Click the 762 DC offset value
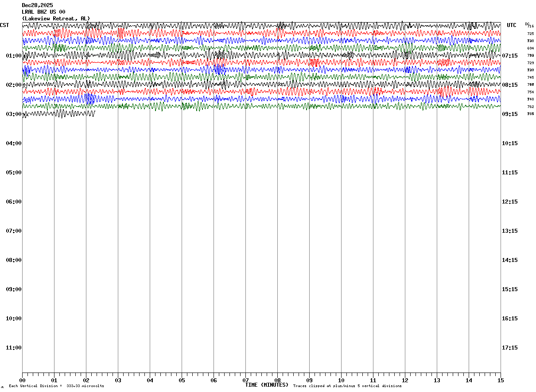Viewport: 536px width, 392px height. click(x=530, y=107)
